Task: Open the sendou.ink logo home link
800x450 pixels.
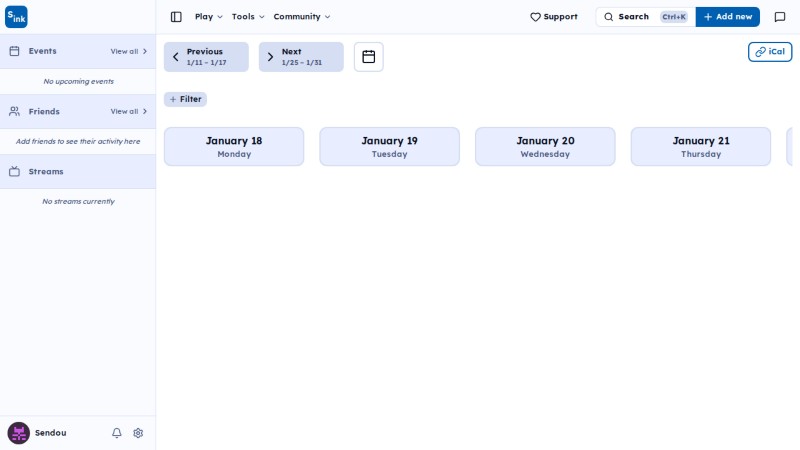Action: pyautogui.click(x=16, y=17)
